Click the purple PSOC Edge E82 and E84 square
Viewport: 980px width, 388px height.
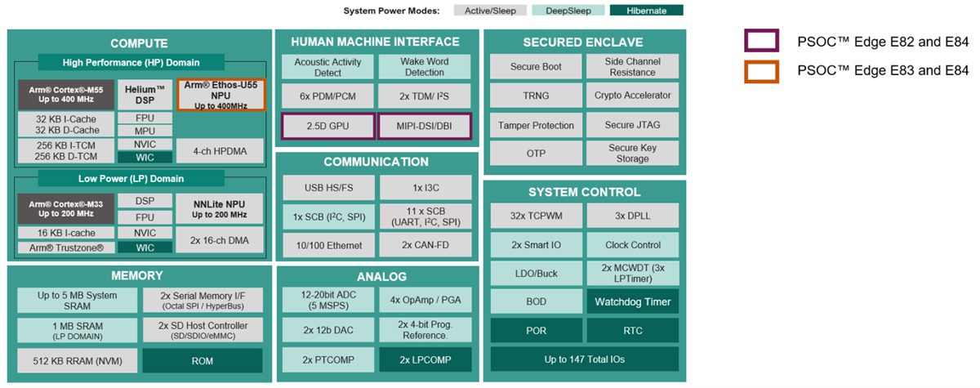(x=762, y=42)
